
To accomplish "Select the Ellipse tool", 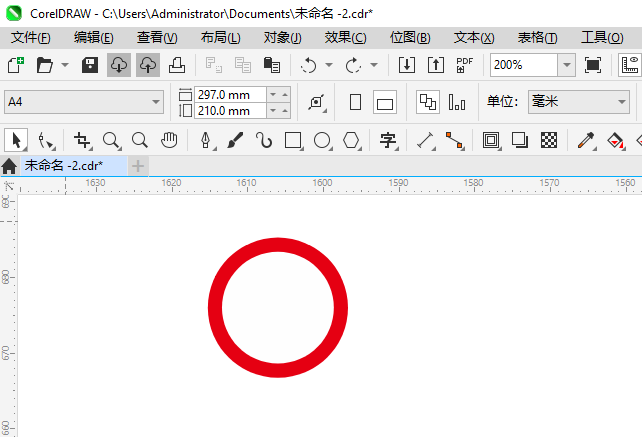I will point(322,140).
